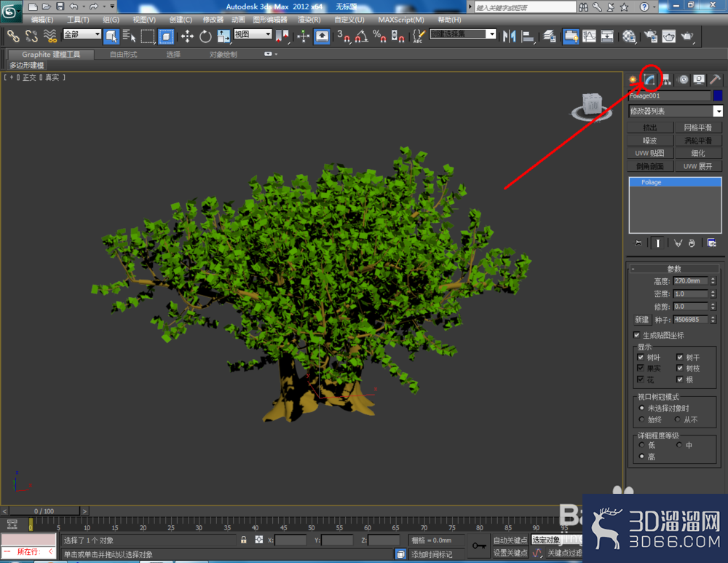Viewport: 728px width, 563px height.
Task: Switch to 自由形式 ribbon tab
Action: pos(123,55)
